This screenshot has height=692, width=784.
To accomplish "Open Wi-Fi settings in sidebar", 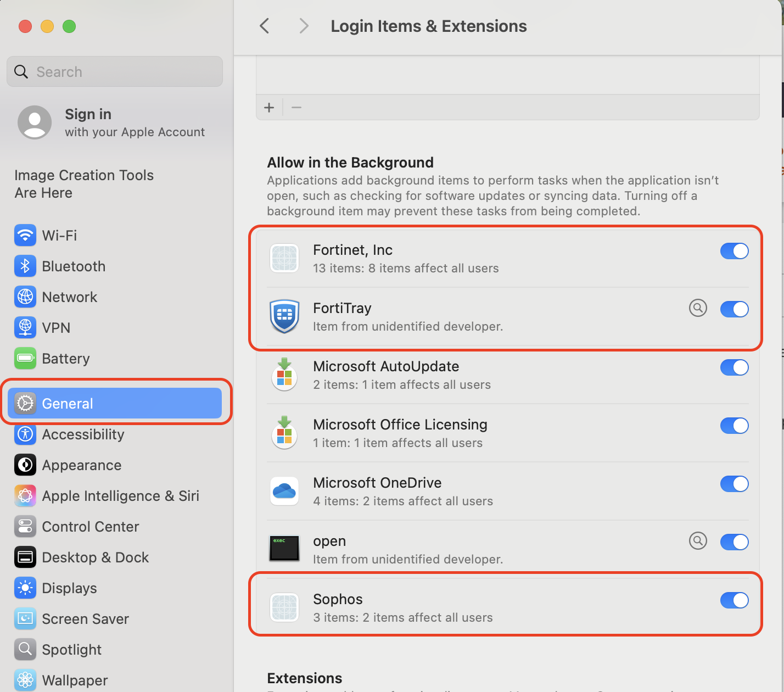I will pyautogui.click(x=59, y=236).
